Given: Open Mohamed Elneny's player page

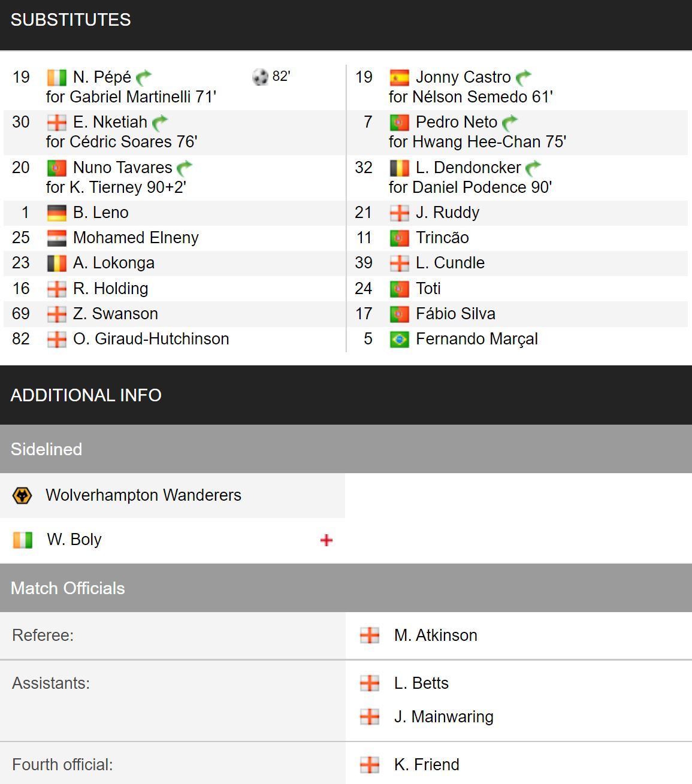Looking at the screenshot, I should click(135, 238).
